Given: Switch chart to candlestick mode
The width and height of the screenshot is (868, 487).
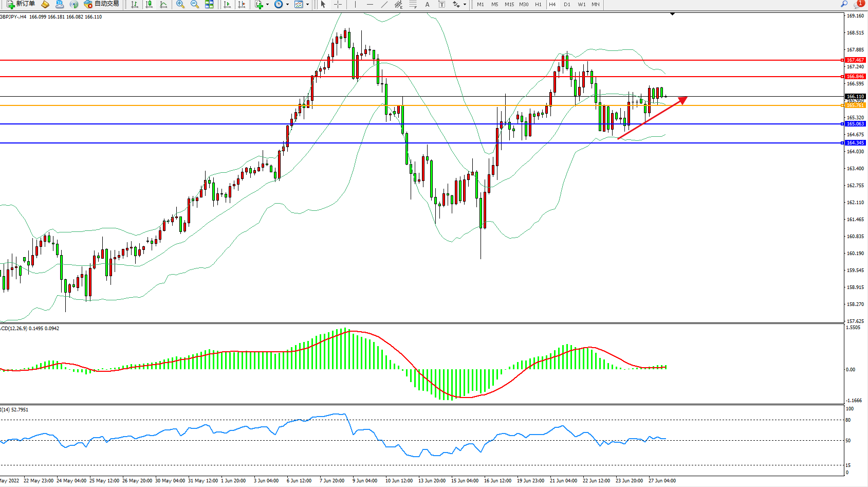Looking at the screenshot, I should point(149,4).
